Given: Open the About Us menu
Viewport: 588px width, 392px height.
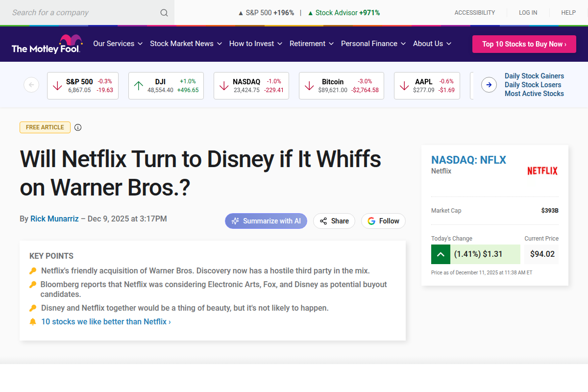Looking at the screenshot, I should pos(432,44).
